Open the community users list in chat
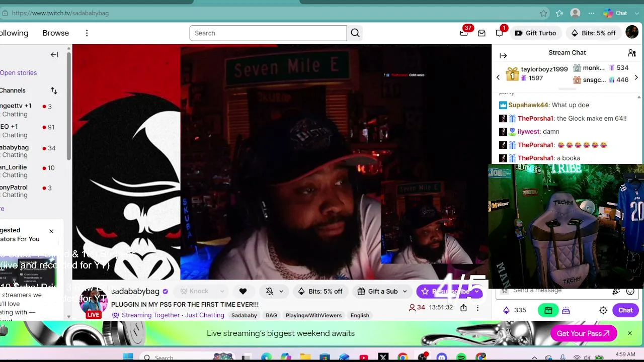 click(632, 53)
